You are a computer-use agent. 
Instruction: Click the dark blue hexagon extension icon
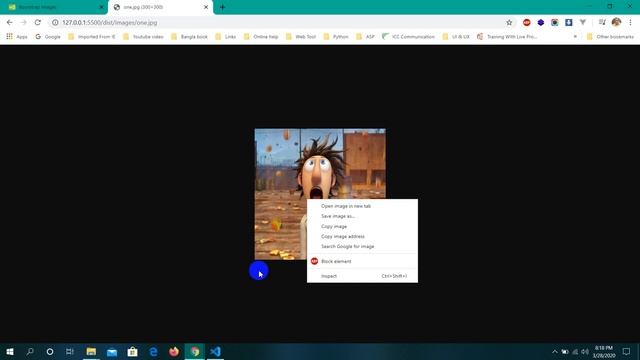tap(541, 22)
